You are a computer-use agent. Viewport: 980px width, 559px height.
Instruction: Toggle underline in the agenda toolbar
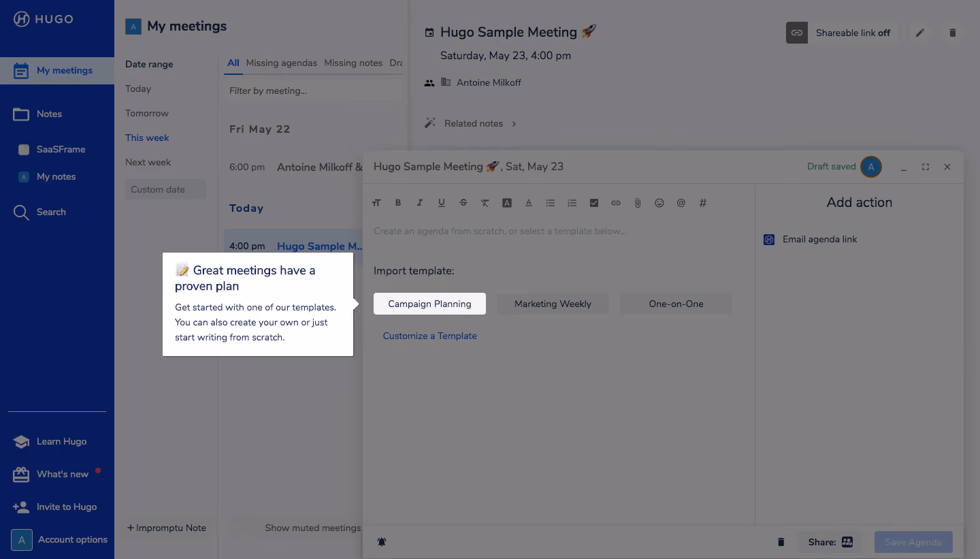click(x=442, y=203)
